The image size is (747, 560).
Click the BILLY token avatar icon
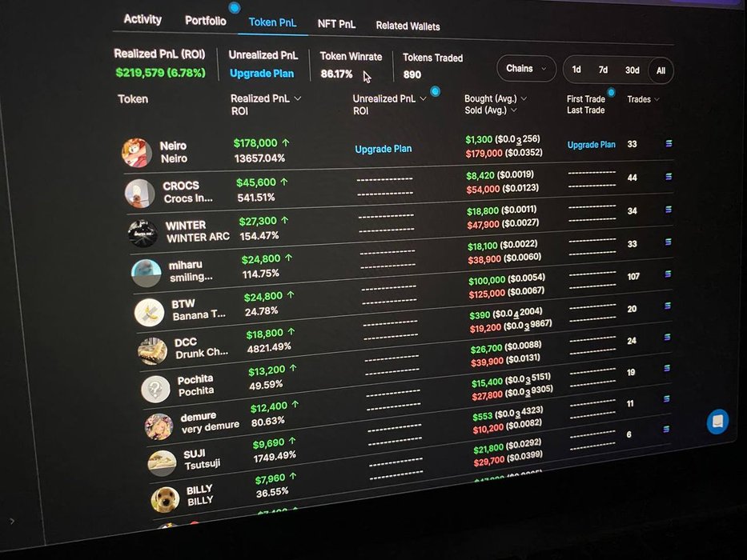tap(164, 498)
